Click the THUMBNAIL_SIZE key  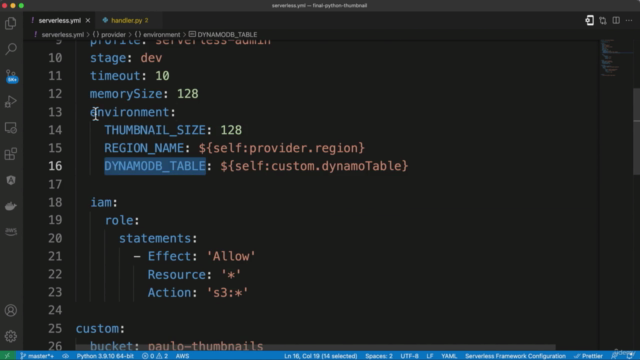(155, 130)
